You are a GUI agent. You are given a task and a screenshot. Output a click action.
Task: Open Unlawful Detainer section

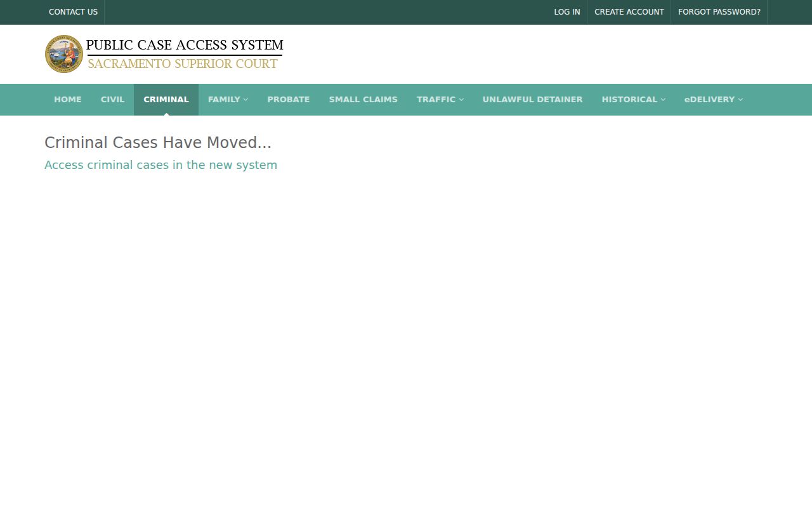(533, 100)
